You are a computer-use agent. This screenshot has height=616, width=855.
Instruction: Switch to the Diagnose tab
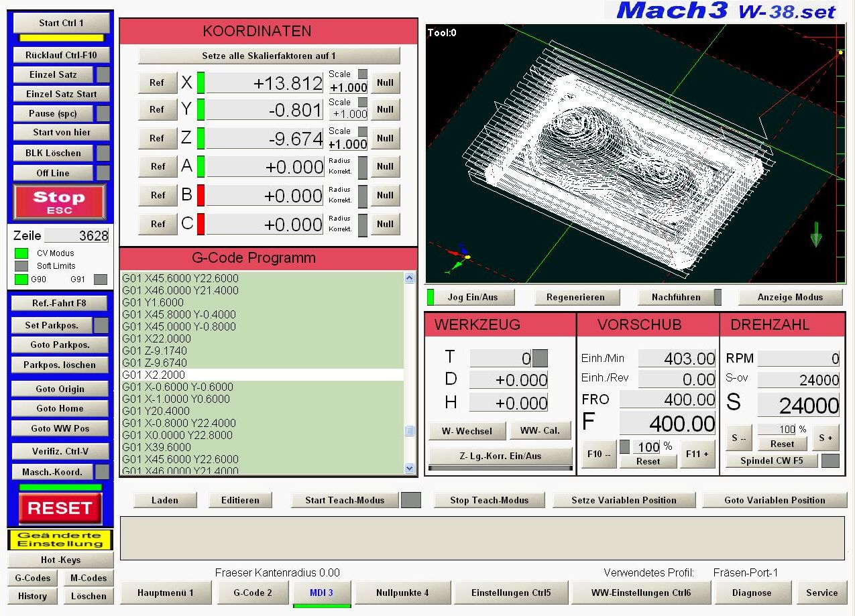tap(751, 593)
